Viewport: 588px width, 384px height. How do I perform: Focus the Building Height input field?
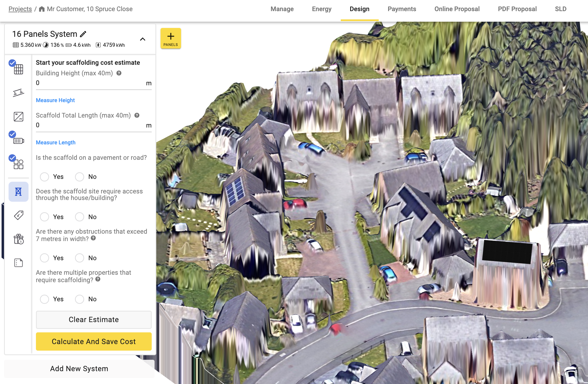coord(94,83)
